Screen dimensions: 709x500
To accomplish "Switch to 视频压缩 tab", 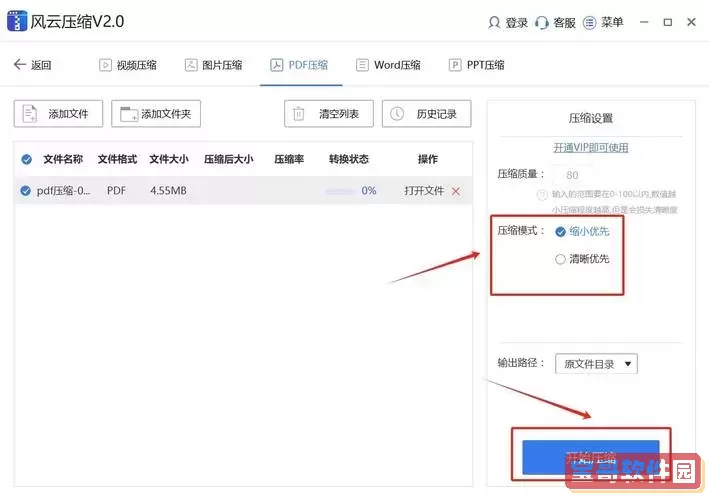I will point(128,65).
